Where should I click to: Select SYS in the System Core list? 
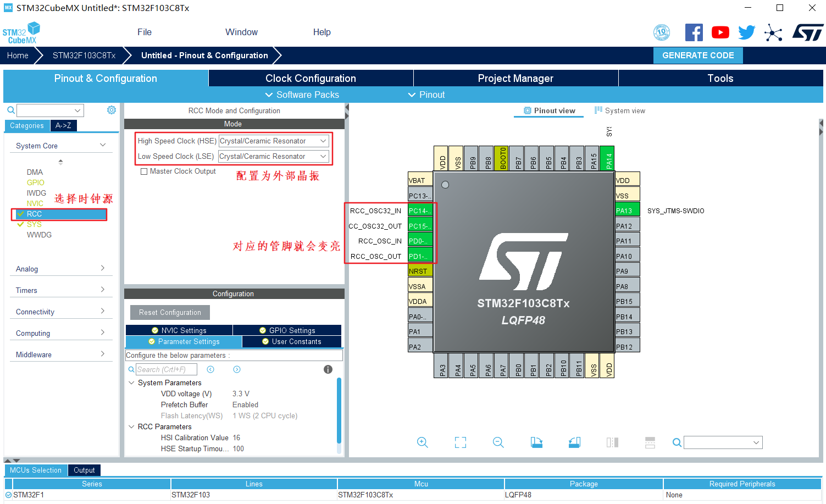(34, 224)
